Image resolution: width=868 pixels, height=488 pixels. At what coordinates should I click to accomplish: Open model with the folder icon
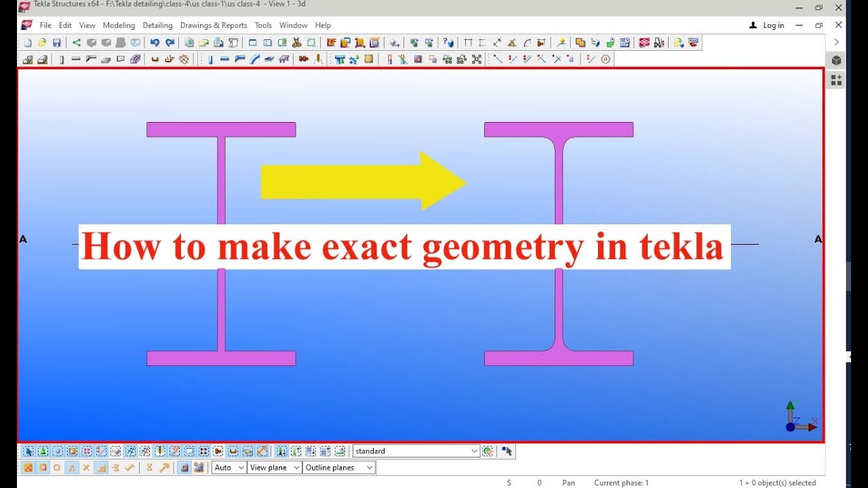(x=42, y=43)
